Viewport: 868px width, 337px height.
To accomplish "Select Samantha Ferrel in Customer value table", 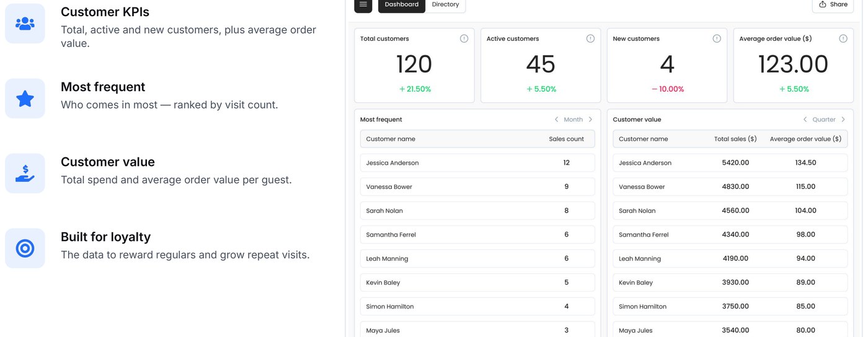I will pos(730,235).
